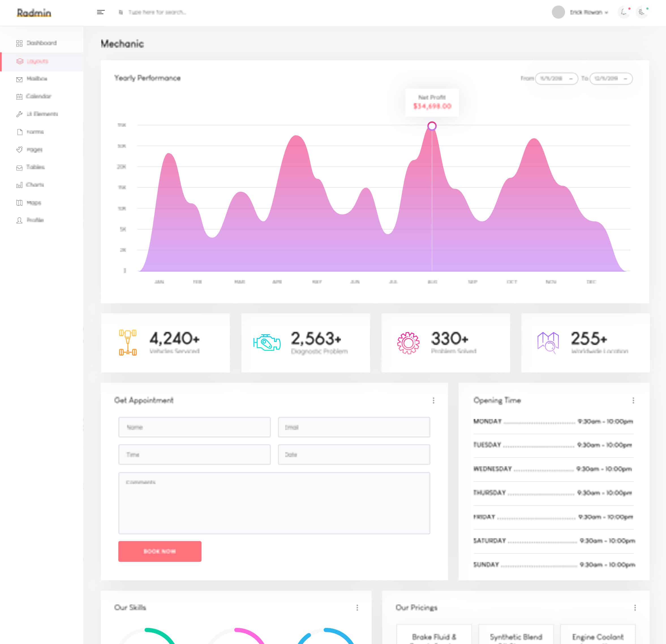Click the Pages icon in sidebar
This screenshot has height=644, width=666.
(19, 150)
